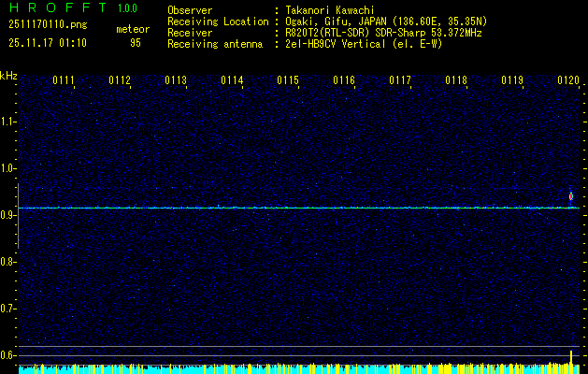Click the kHz axis unit label
The height and width of the screenshot is (374, 588).
(x=8, y=76)
